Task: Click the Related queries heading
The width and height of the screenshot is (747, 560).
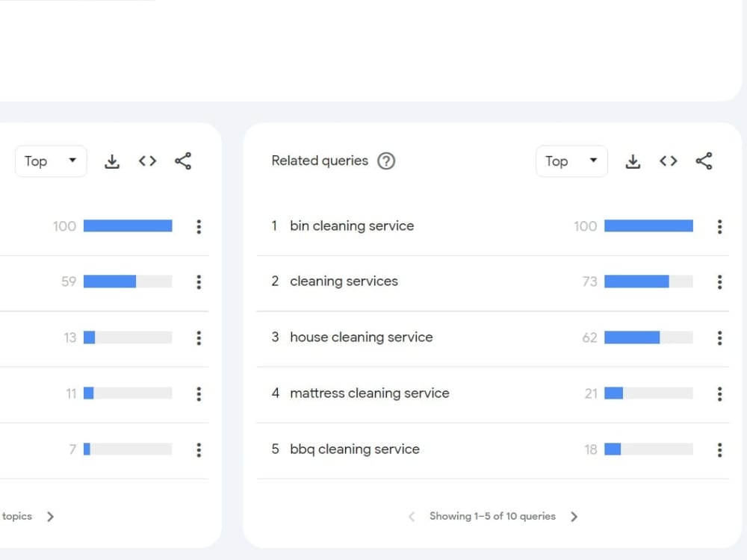Action: pyautogui.click(x=320, y=161)
